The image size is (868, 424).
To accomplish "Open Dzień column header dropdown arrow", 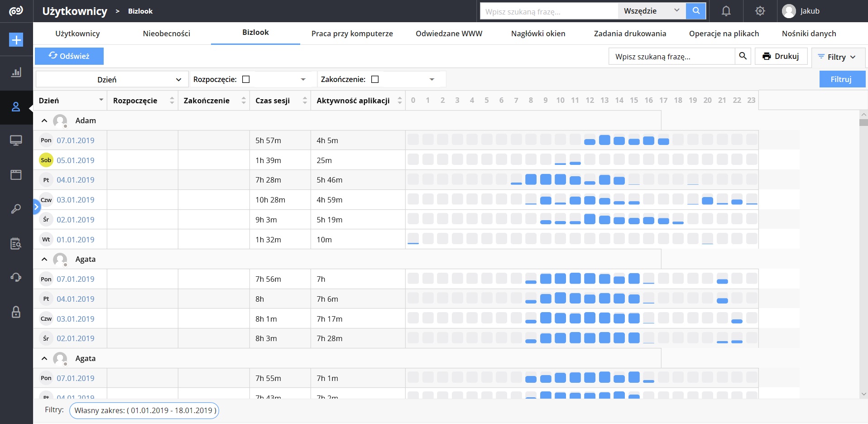I will pos(101,100).
